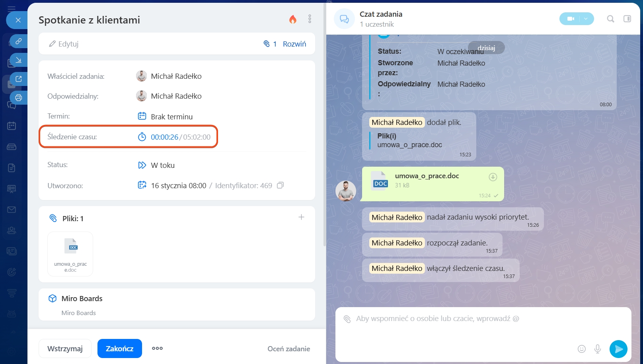Viewport: 643px width, 364px height.
Task: Minimize the task panel with the arrow icon
Action: [18, 60]
